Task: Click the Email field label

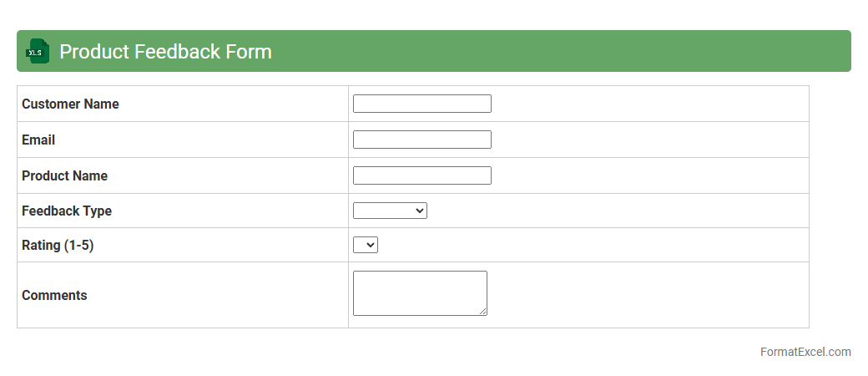Action: point(38,140)
